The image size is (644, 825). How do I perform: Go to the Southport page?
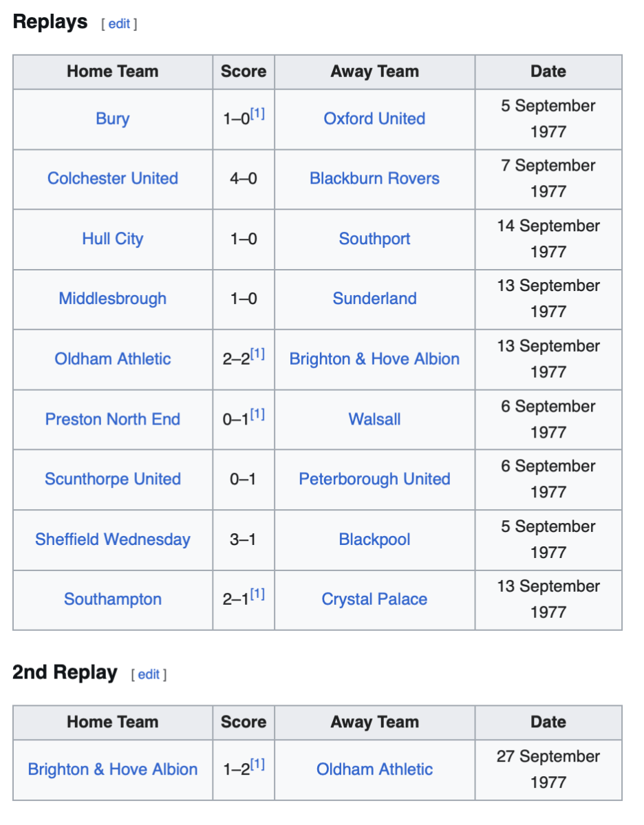click(374, 239)
